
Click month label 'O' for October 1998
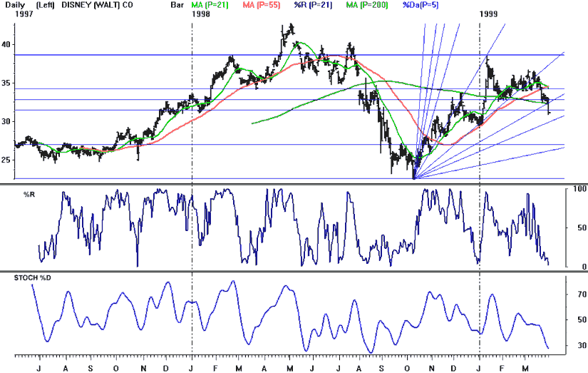pos(408,369)
